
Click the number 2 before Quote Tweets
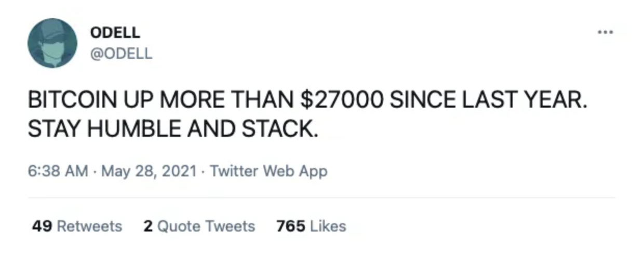pos(148,226)
